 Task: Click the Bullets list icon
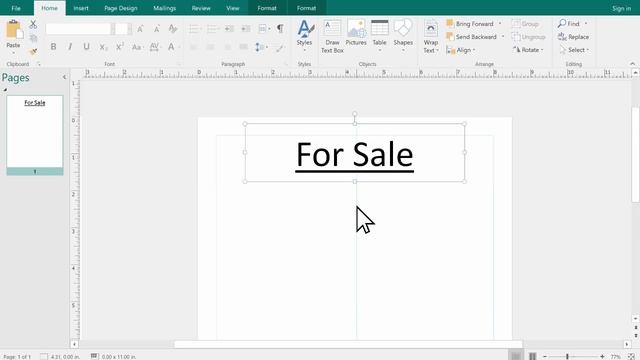195,29
